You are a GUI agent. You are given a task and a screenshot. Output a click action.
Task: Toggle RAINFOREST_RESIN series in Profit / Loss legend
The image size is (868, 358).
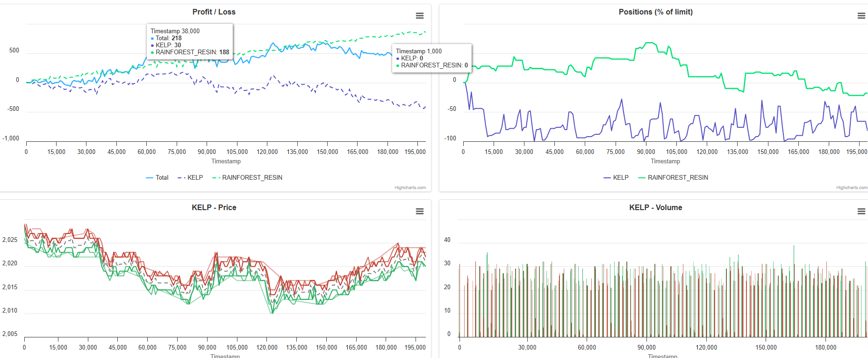pyautogui.click(x=248, y=178)
